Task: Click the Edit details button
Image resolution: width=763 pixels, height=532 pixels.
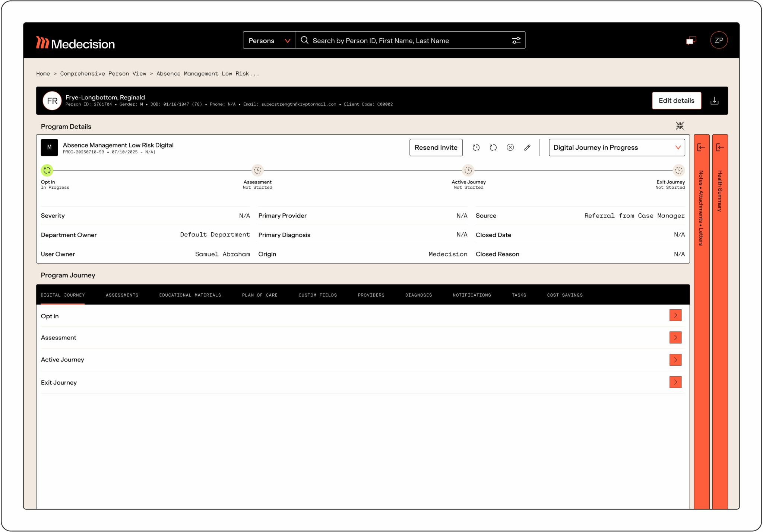Action: (676, 101)
